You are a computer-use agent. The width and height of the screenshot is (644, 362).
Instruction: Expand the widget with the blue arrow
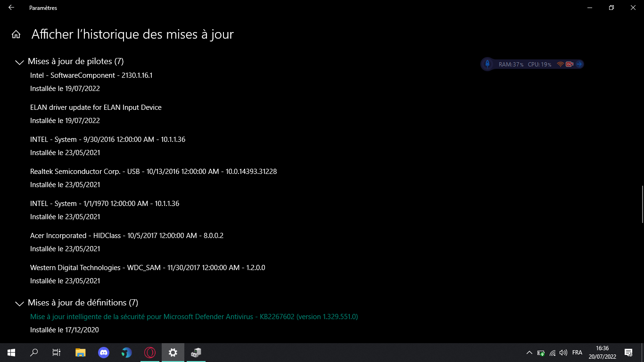click(x=579, y=64)
